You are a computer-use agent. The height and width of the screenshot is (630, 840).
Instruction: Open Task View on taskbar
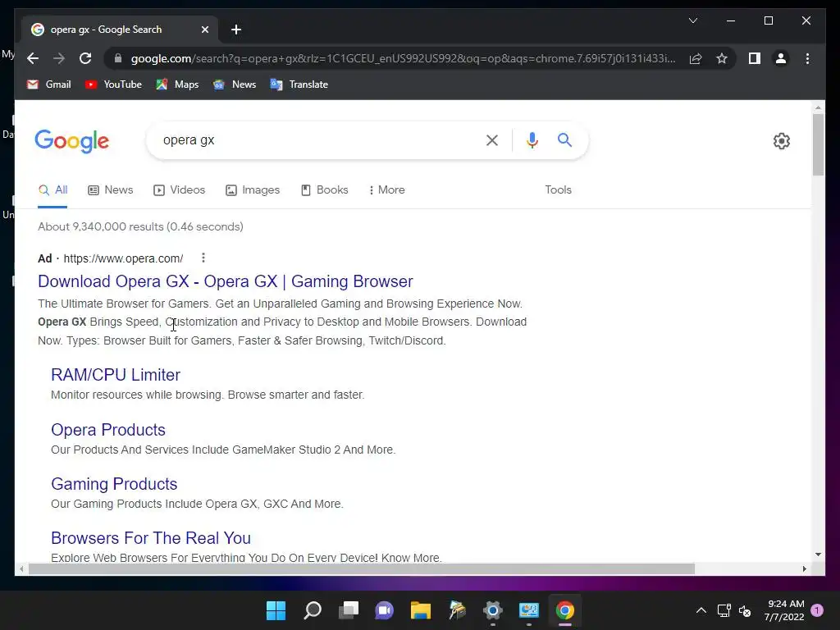tap(348, 610)
